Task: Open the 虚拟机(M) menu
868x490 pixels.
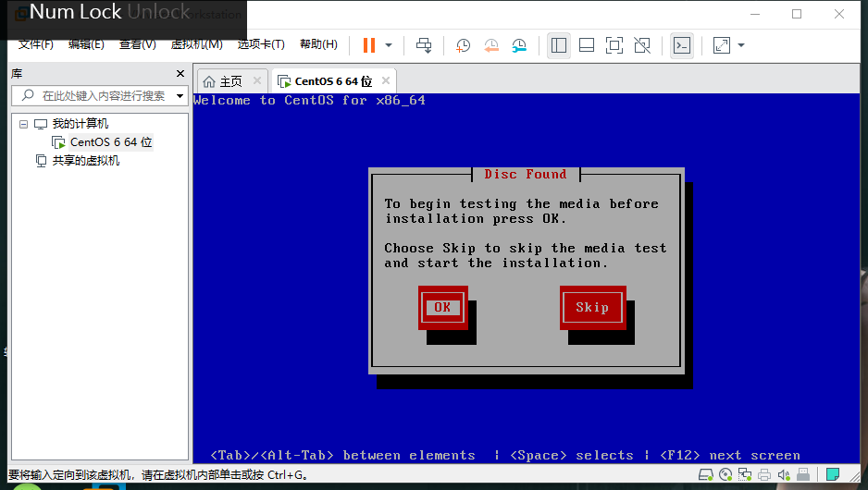Action: tap(196, 44)
